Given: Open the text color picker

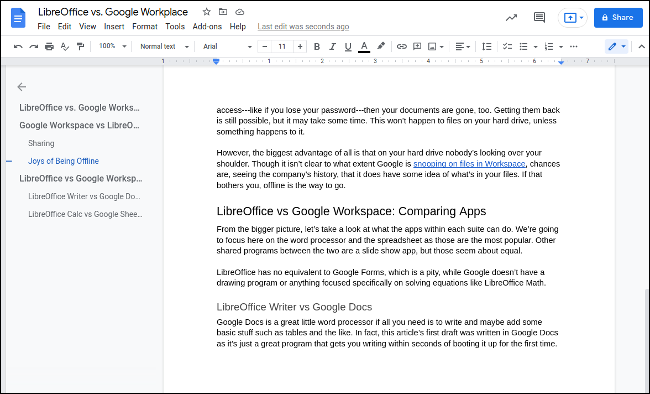Looking at the screenshot, I should pyautogui.click(x=364, y=46).
